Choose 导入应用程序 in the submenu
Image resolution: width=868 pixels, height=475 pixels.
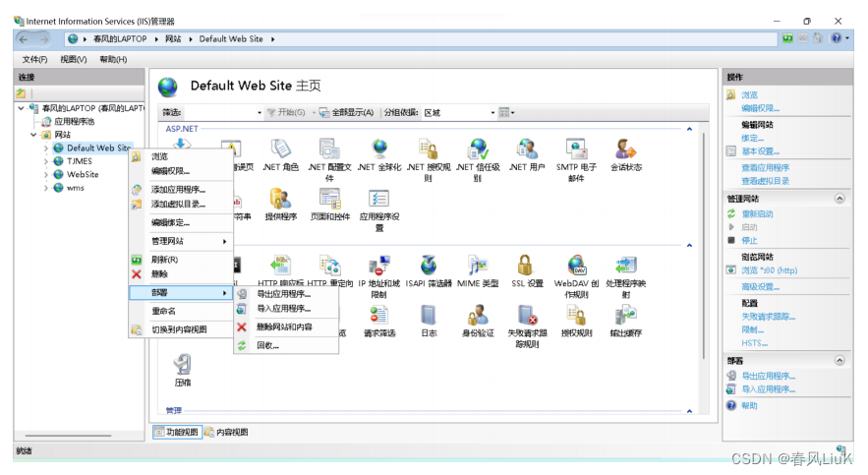[x=286, y=309]
